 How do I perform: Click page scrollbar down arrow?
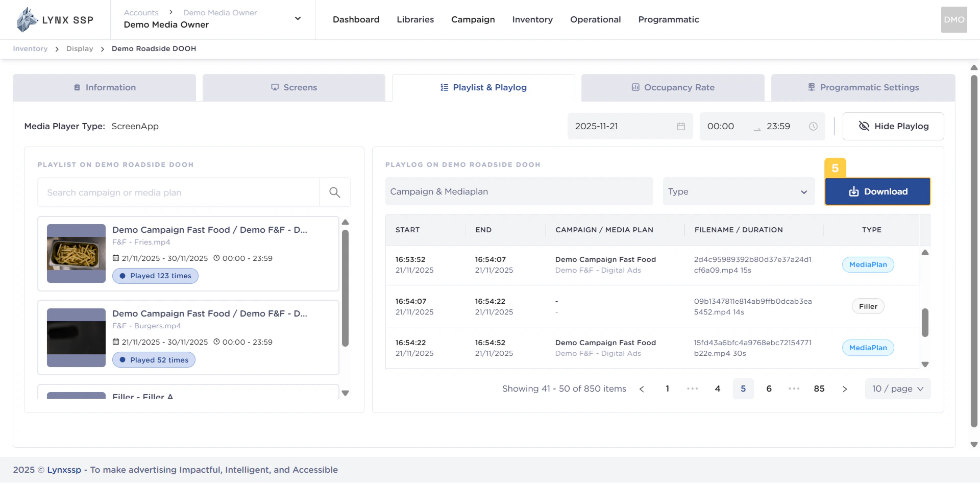[974, 445]
